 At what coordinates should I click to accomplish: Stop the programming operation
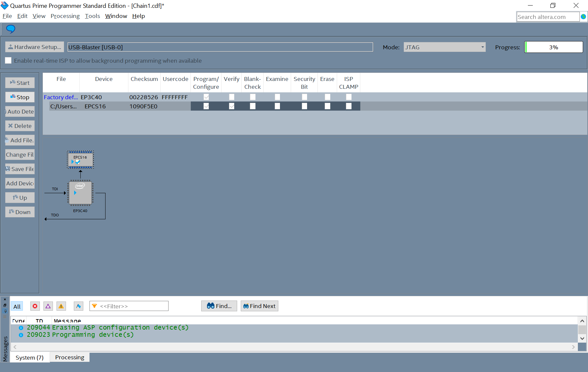[x=20, y=97]
